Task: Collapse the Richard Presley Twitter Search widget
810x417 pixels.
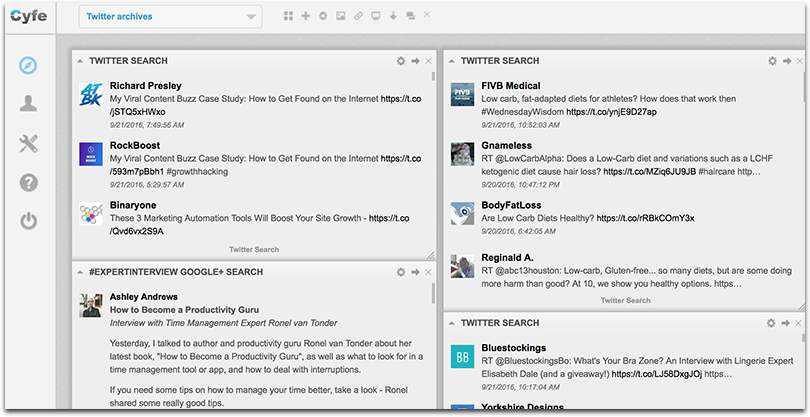Action: 80,61
